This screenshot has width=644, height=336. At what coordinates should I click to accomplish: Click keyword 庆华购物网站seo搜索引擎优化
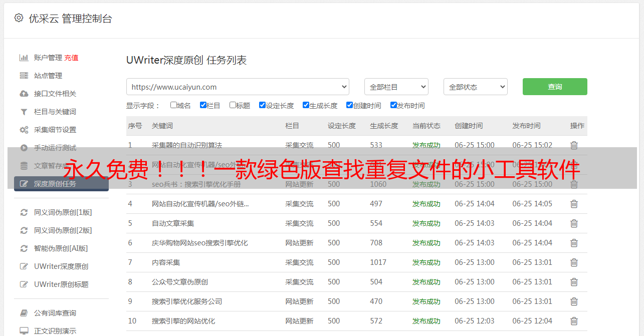200,243
